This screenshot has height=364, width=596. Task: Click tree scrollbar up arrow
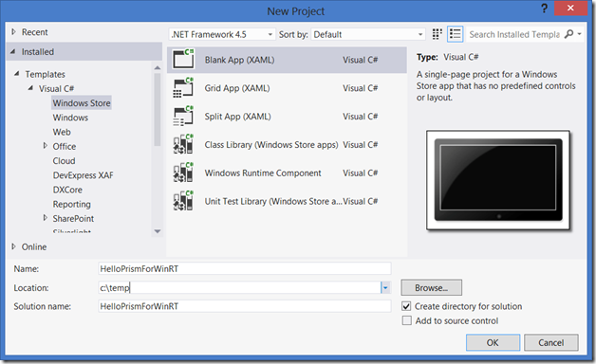158,67
